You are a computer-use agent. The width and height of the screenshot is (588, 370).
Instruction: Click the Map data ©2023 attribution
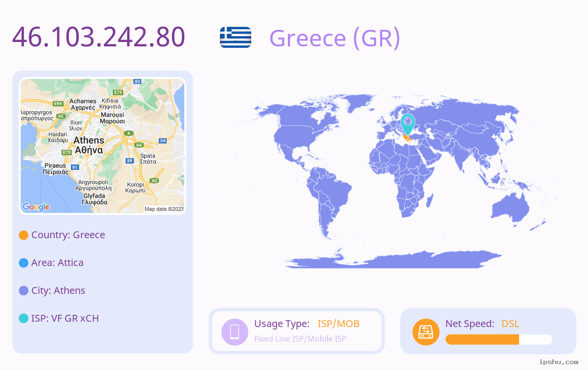164,209
